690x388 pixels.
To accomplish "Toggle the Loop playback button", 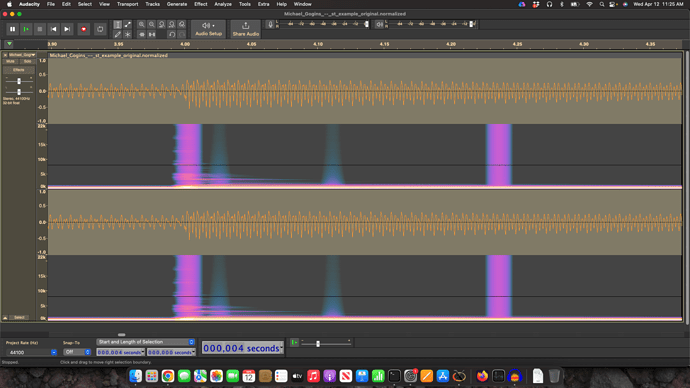I will tap(100, 29).
